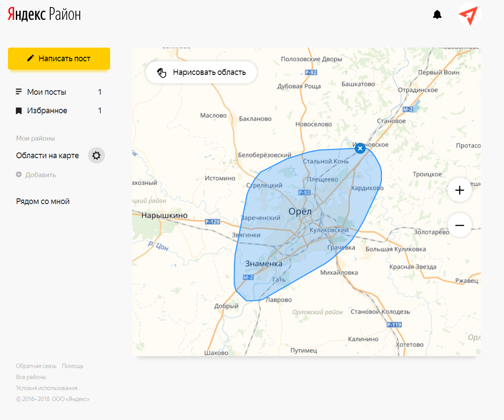Open Обратная связь link
The image size is (504, 420).
click(x=36, y=366)
